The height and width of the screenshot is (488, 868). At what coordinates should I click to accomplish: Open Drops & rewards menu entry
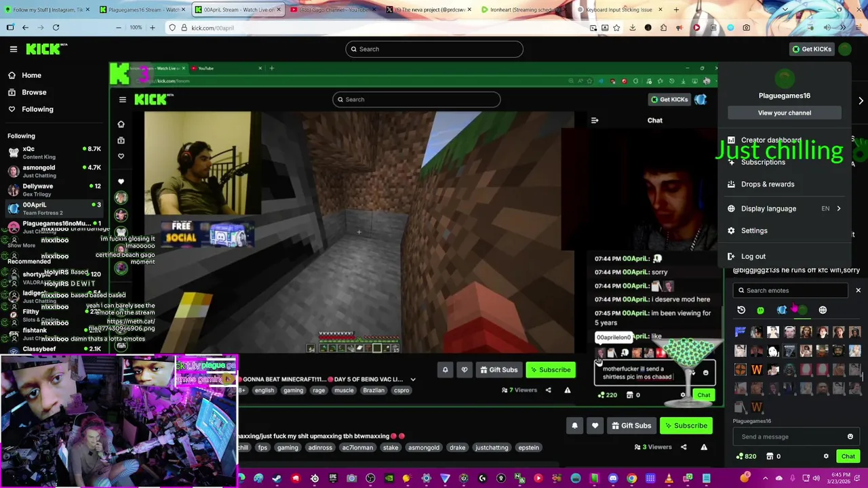[768, 184]
